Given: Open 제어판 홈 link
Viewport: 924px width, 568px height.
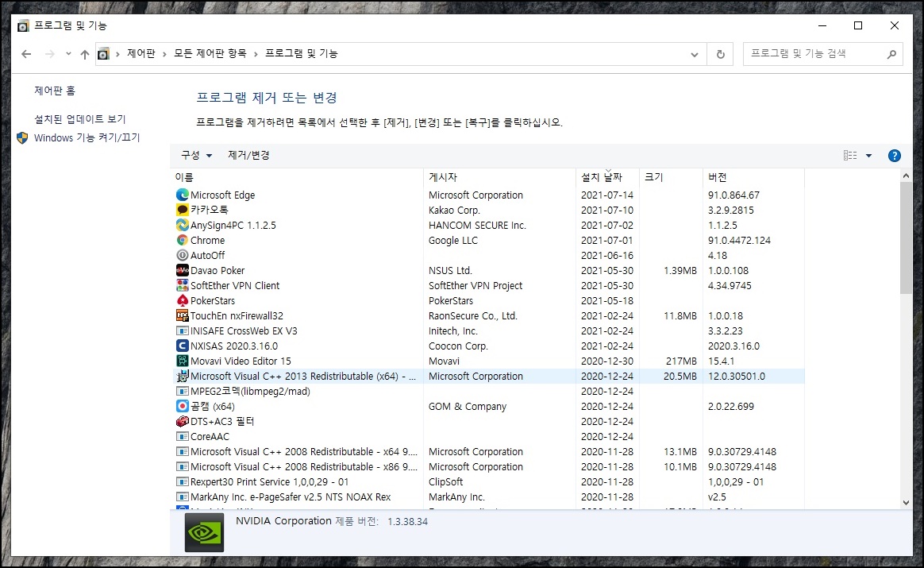Looking at the screenshot, I should point(55,91).
